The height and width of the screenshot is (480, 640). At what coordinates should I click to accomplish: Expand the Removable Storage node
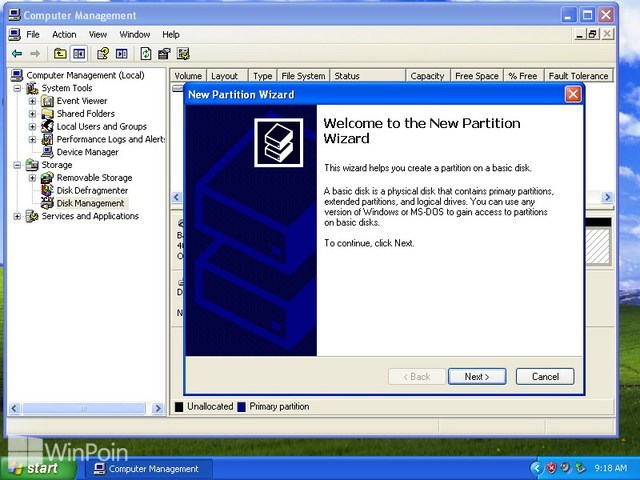32,178
